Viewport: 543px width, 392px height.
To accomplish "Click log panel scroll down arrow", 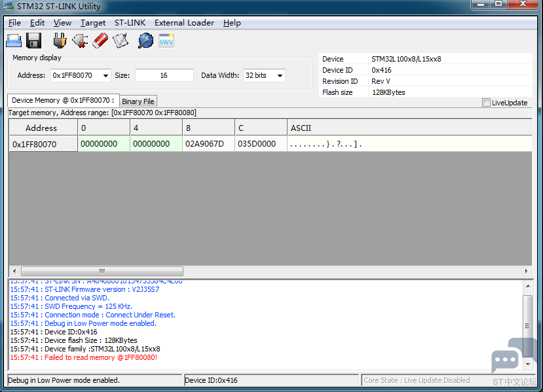I will [528, 364].
